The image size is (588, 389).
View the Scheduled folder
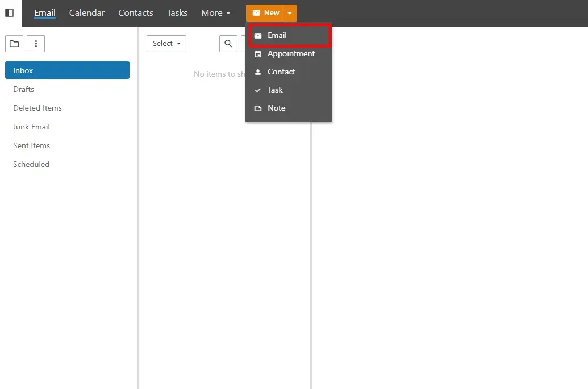tap(31, 164)
